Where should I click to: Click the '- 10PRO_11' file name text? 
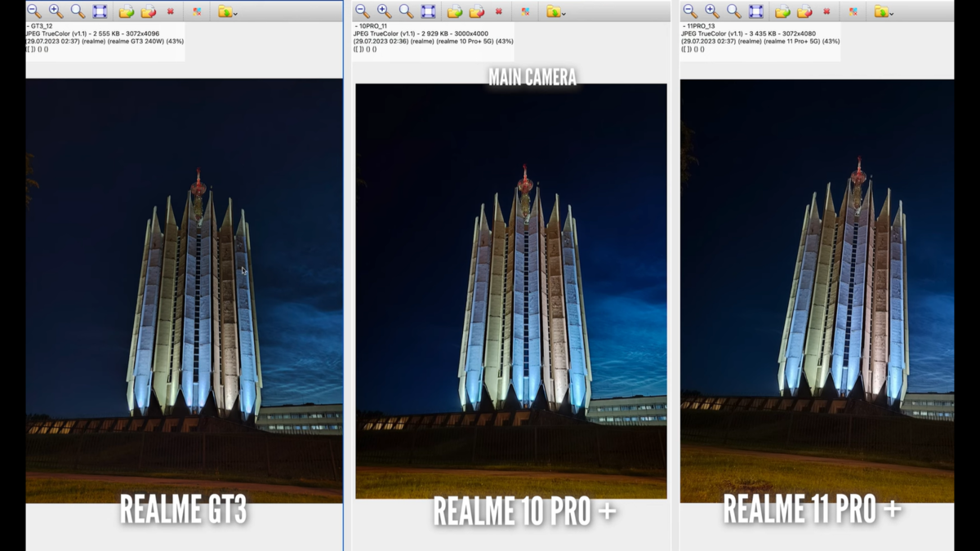click(372, 26)
